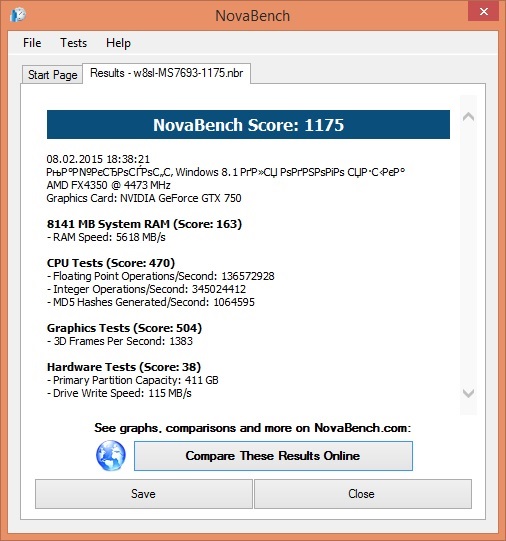Click the RAM Speed: 5618 MB/s line

(106, 237)
